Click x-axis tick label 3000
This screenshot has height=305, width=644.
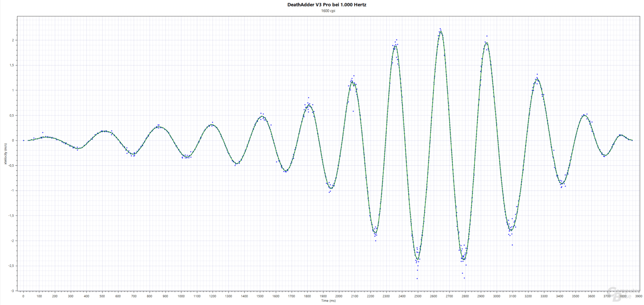coord(496,296)
